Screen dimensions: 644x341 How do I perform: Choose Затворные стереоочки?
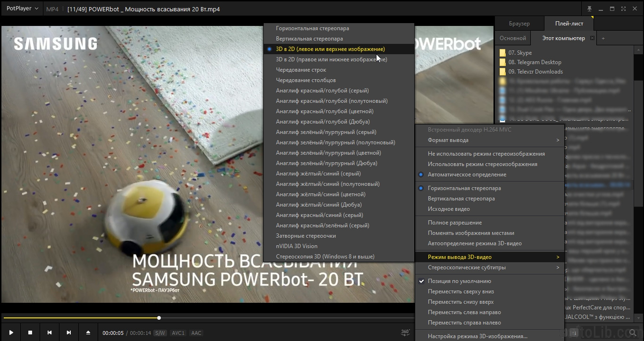pyautogui.click(x=339, y=236)
